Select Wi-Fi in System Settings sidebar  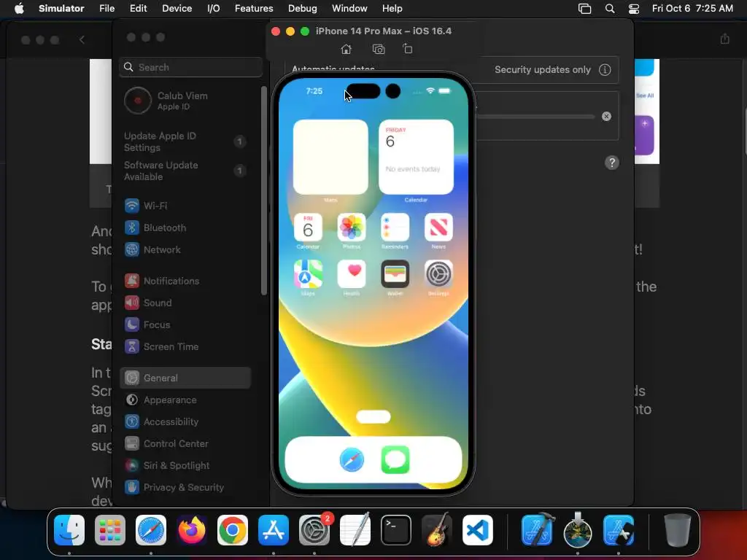coord(185,206)
